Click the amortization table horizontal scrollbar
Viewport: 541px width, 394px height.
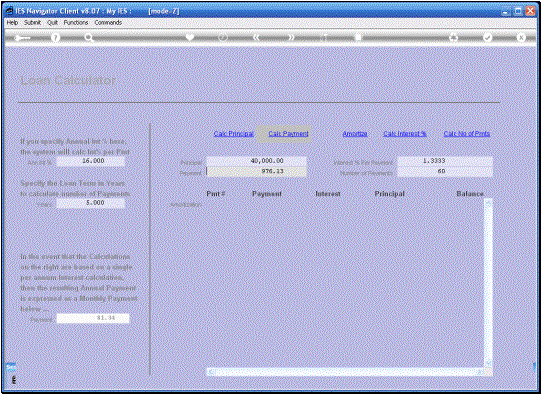(346, 372)
